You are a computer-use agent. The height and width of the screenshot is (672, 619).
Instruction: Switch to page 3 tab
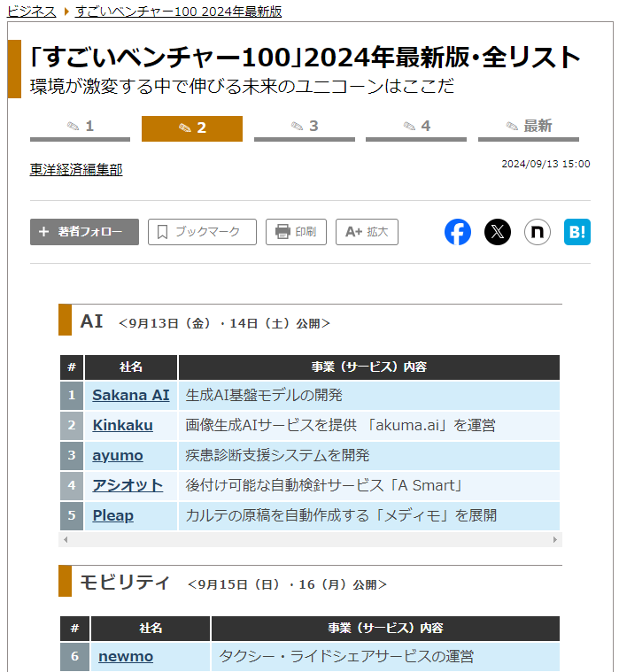305,127
